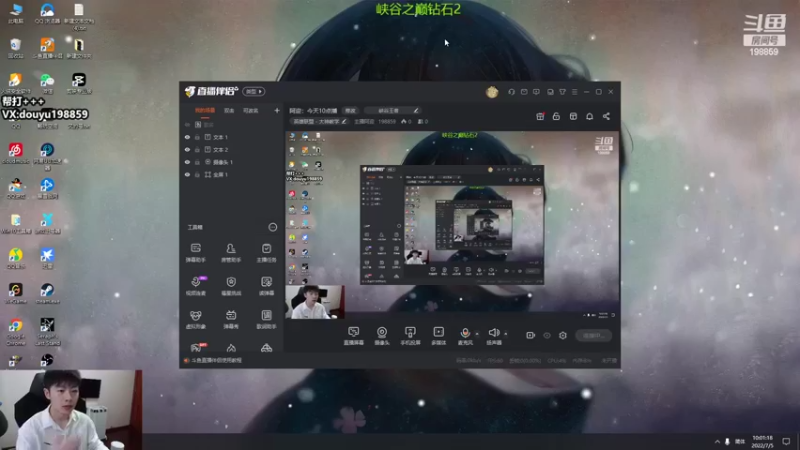Click the 麦克风 microphone icon
The height and width of the screenshot is (450, 800).
(465, 333)
